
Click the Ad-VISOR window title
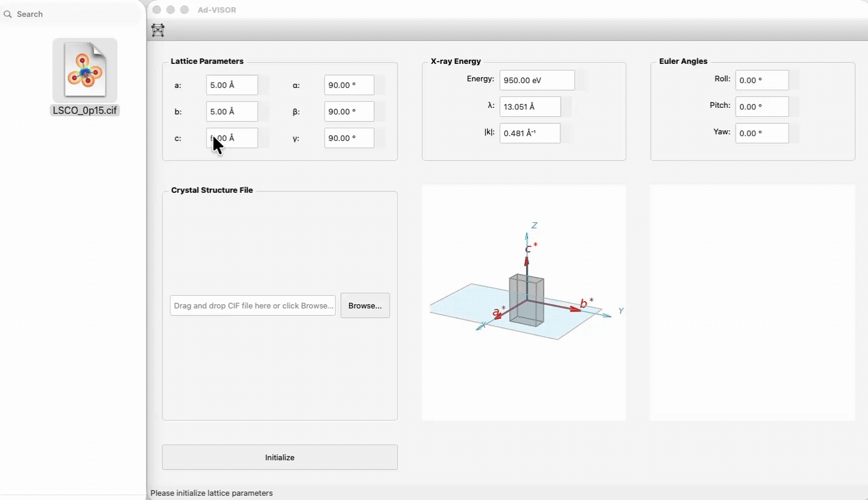coord(217,10)
